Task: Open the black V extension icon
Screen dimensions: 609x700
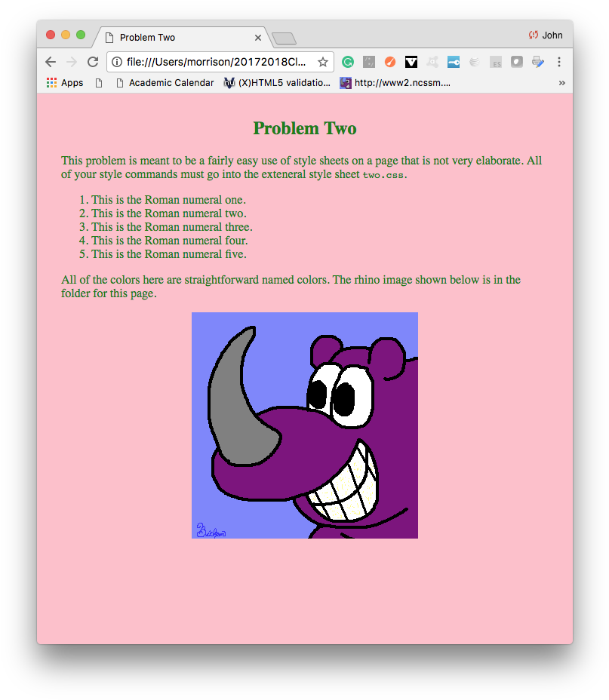Action: 411,62
